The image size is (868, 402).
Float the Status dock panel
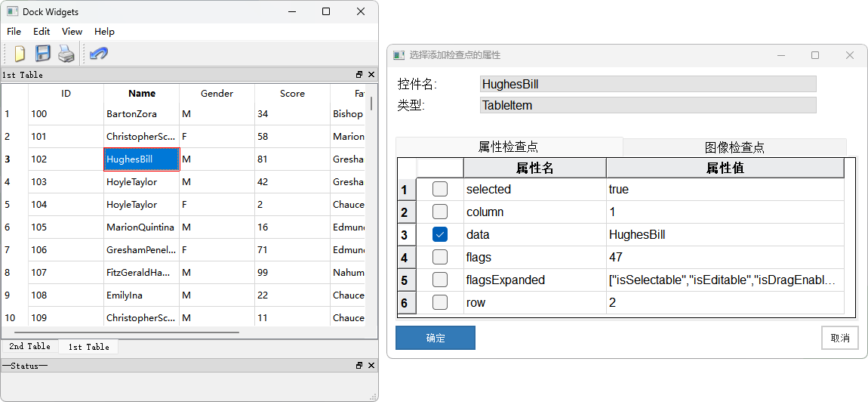[x=359, y=366]
